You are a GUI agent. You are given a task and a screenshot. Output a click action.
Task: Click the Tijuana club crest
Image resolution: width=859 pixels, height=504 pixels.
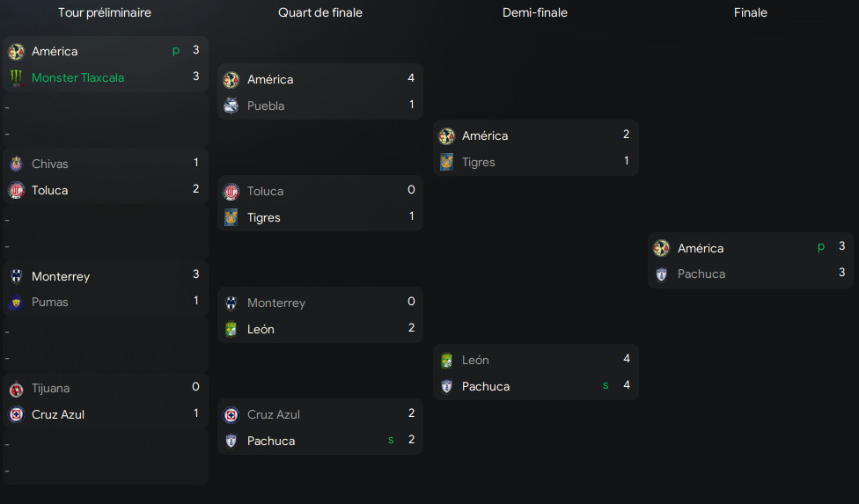click(16, 389)
